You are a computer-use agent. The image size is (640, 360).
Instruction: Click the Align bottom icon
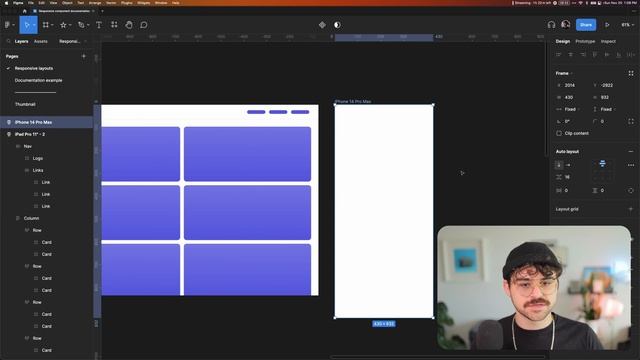(619, 54)
